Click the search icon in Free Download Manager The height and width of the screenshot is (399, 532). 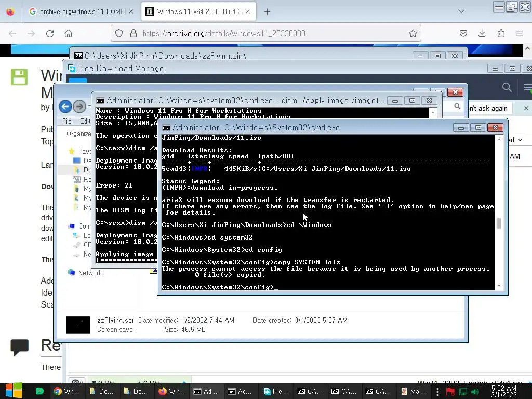[507, 87]
